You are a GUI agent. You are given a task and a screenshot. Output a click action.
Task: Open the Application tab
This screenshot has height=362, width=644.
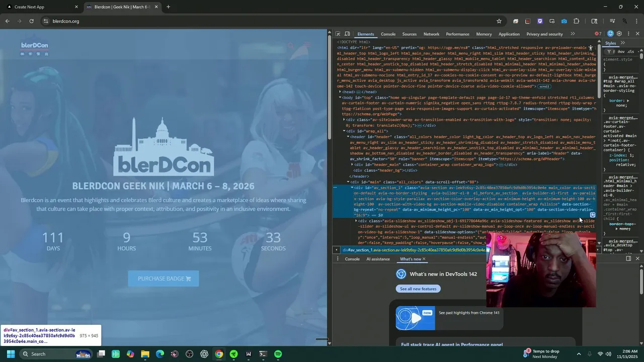pyautogui.click(x=509, y=34)
